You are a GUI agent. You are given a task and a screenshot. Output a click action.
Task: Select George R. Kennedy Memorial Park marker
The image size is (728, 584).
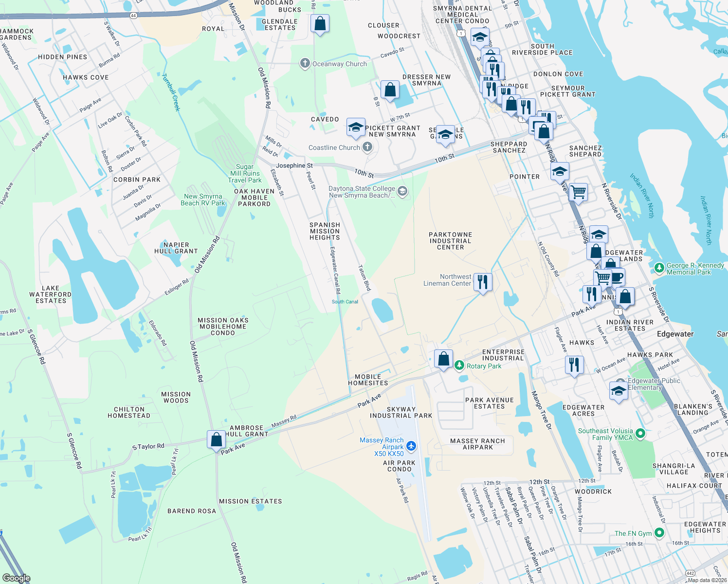[x=659, y=267]
